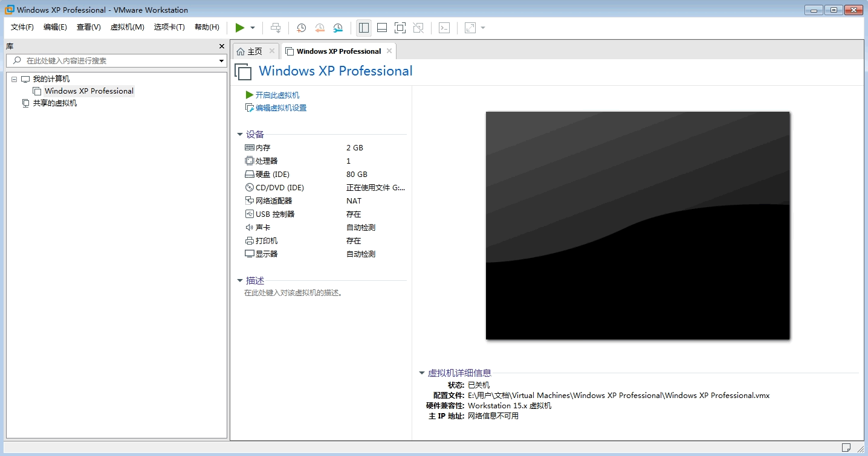Viewport: 868px width, 456px height.
Task: Click the 2 GB memory value
Action: [x=355, y=148]
